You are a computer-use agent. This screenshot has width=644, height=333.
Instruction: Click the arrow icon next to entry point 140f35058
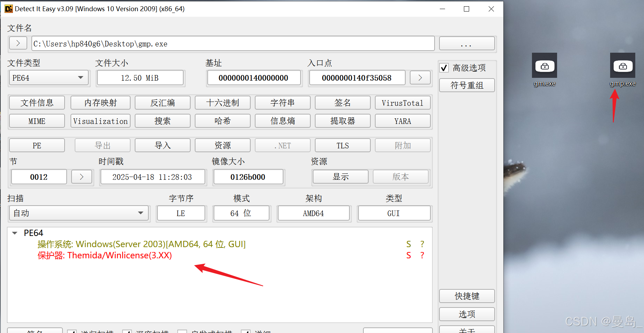tap(420, 77)
